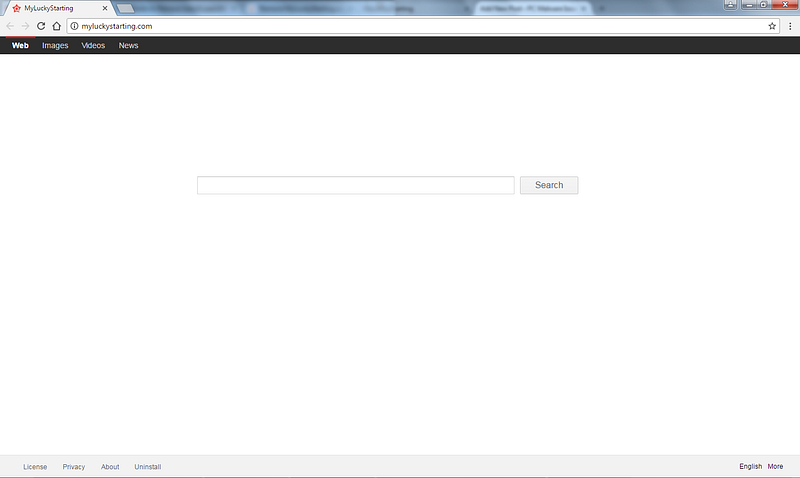Open the home page via the house icon
Image resolution: width=800 pixels, height=478 pixels.
click(x=57, y=26)
